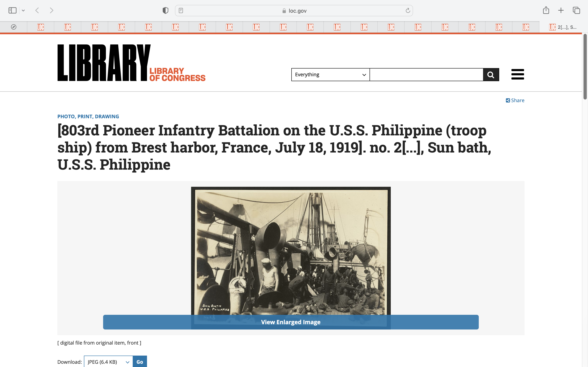Click the magnifying glass search button
588x367 pixels.
[491, 74]
